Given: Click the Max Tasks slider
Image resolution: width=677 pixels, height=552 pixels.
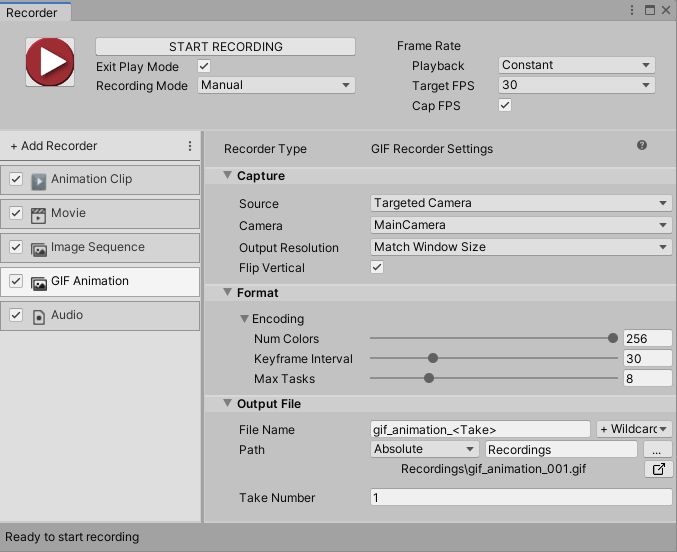Looking at the screenshot, I should click(494, 378).
